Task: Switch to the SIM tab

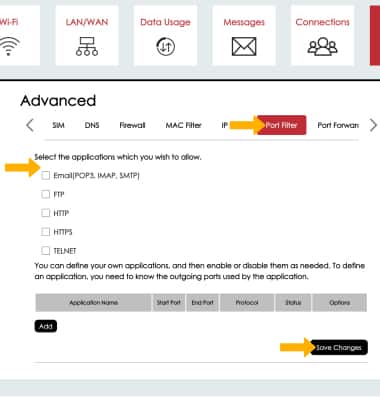Action: [58, 125]
